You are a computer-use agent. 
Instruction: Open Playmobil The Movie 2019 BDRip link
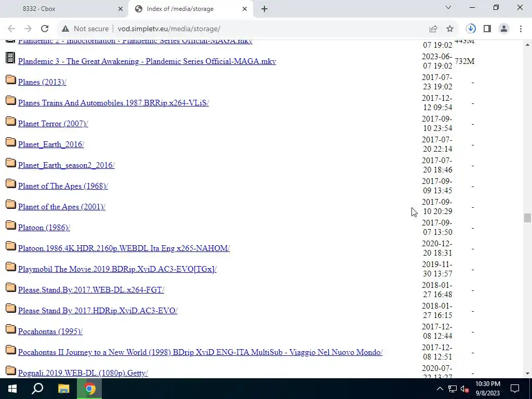coord(117,269)
